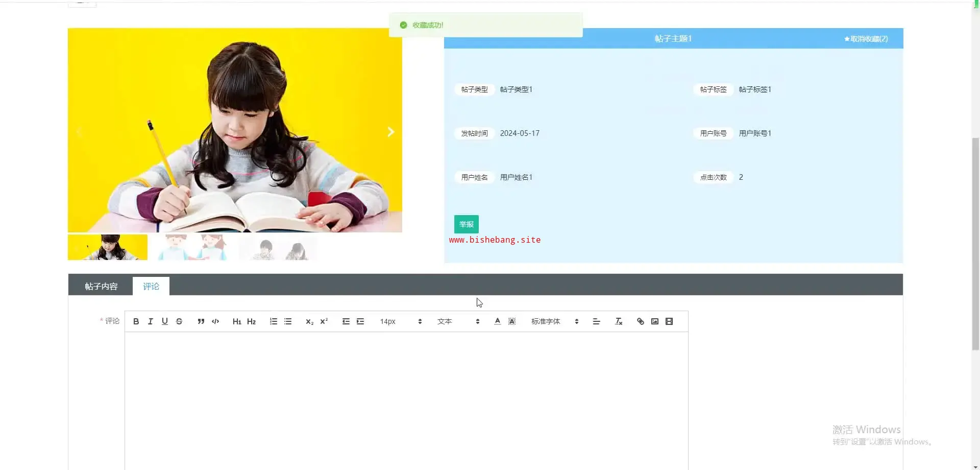980x470 pixels.
Task: Click the 取消收藏(2) button
Action: (866, 39)
